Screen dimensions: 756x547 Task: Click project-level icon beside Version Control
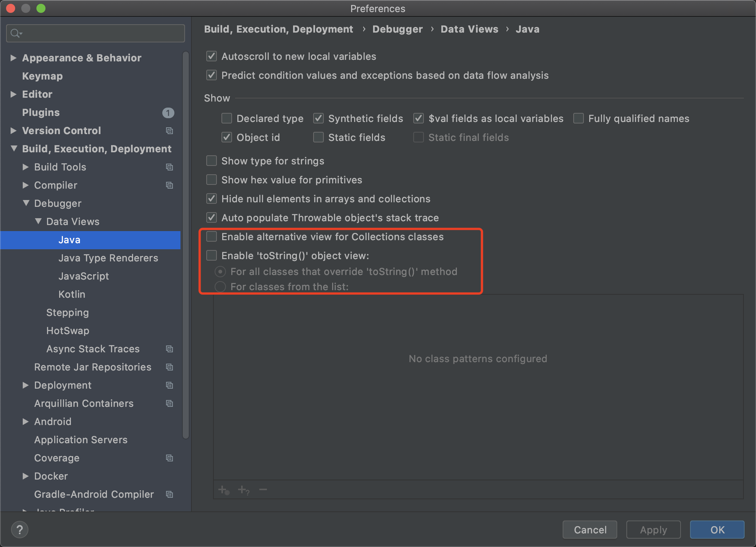[x=169, y=131]
